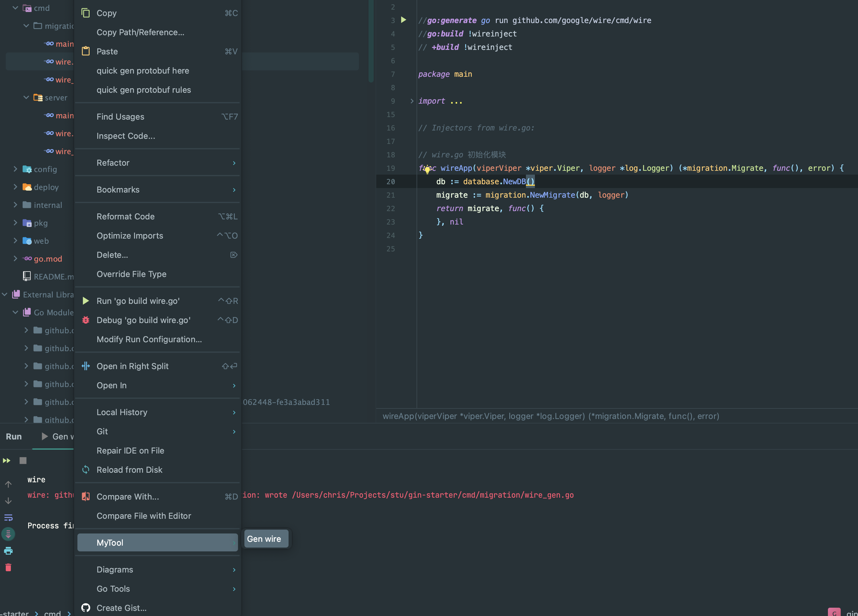Choose 'quick gen protobuf rules'
The image size is (858, 616).
158,90
